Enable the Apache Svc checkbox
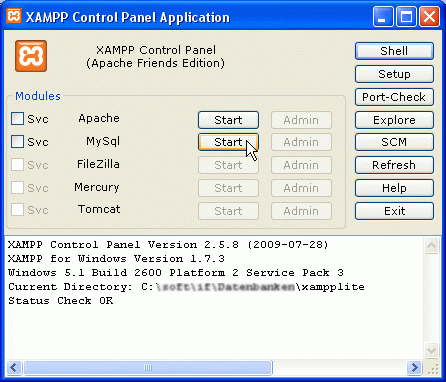 (17, 119)
